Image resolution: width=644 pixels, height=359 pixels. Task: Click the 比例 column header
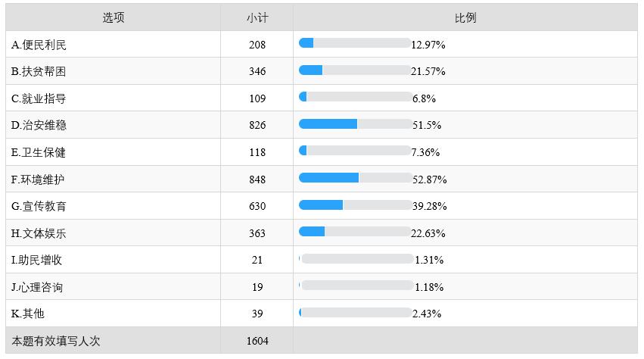pos(465,17)
